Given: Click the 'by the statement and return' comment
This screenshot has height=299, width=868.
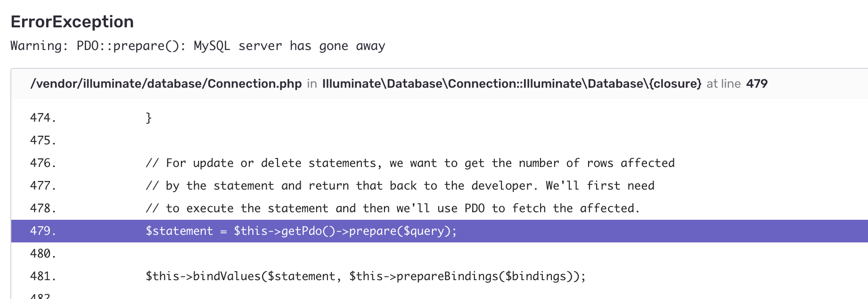Looking at the screenshot, I should click(x=400, y=186).
